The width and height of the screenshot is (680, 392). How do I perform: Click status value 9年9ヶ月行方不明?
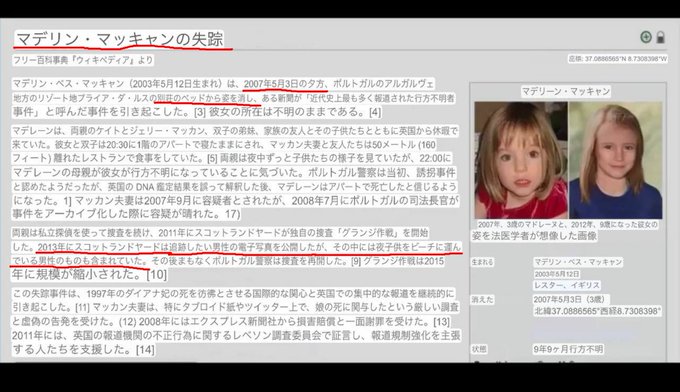568,349
